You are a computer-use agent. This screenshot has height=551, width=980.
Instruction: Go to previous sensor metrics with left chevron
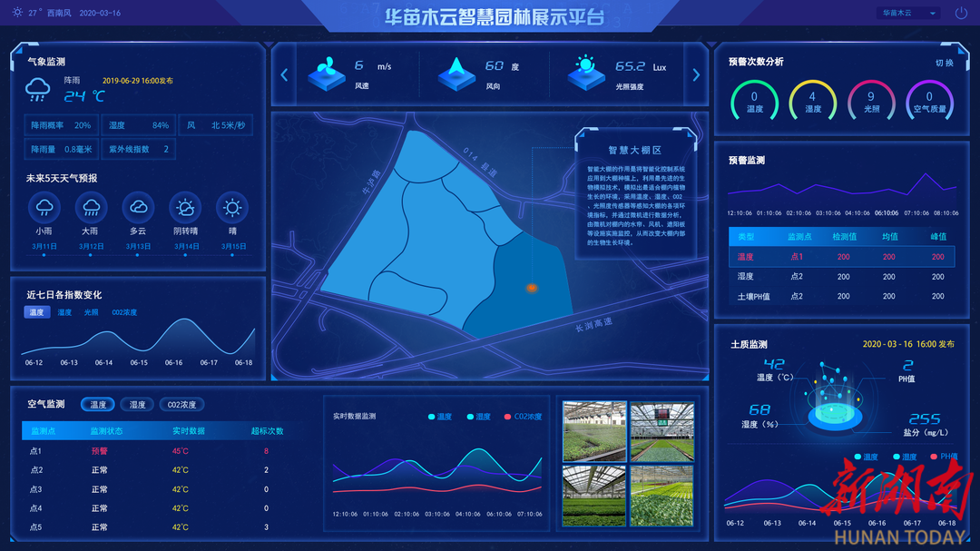tap(284, 74)
